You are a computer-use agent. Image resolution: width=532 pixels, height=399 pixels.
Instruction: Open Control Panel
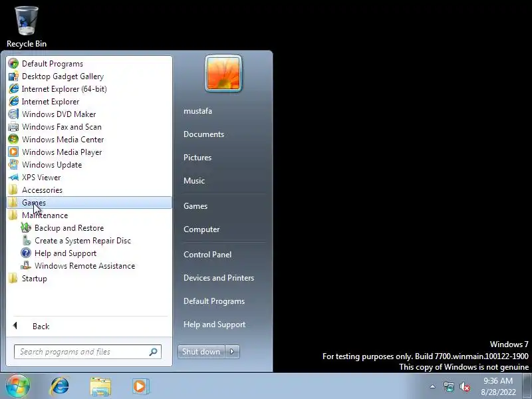[207, 255]
